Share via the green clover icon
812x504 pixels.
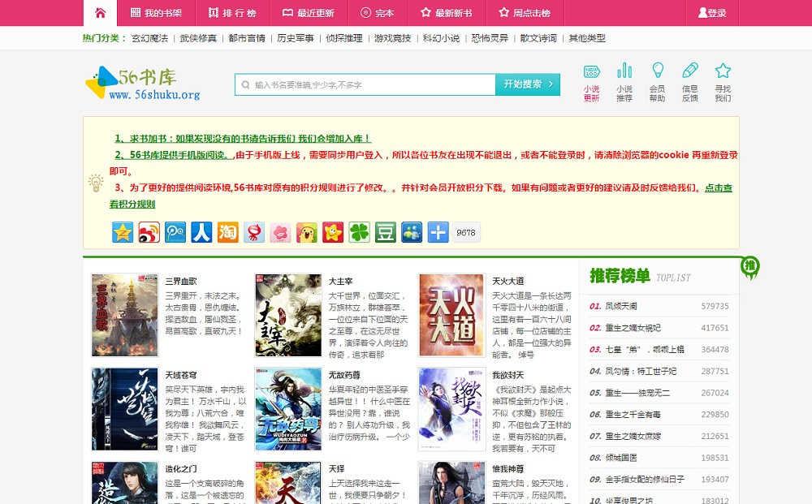click(360, 232)
